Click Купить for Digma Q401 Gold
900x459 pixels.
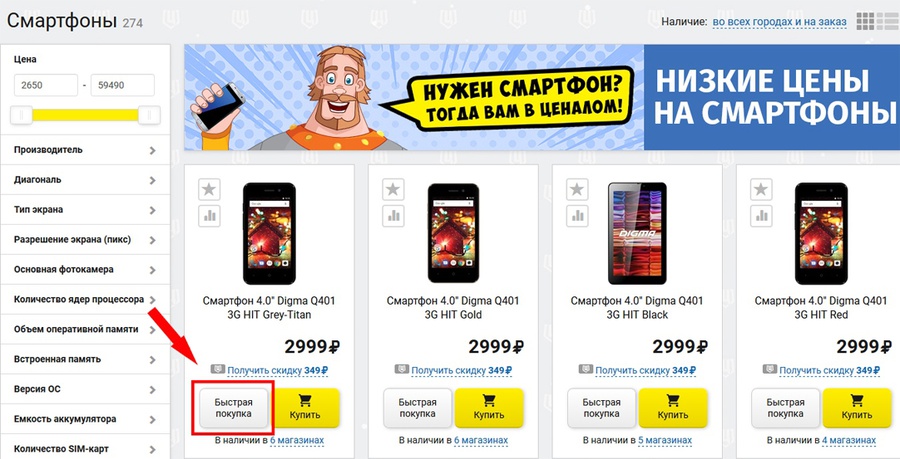pyautogui.click(x=489, y=408)
